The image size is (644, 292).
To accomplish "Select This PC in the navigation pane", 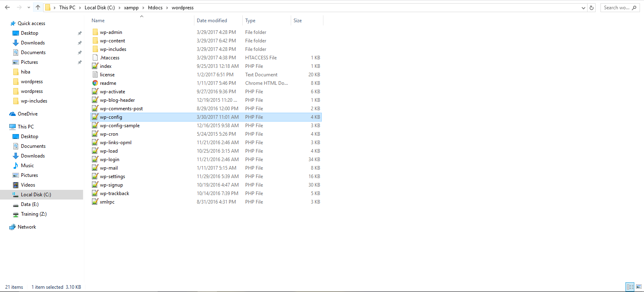I will point(25,127).
